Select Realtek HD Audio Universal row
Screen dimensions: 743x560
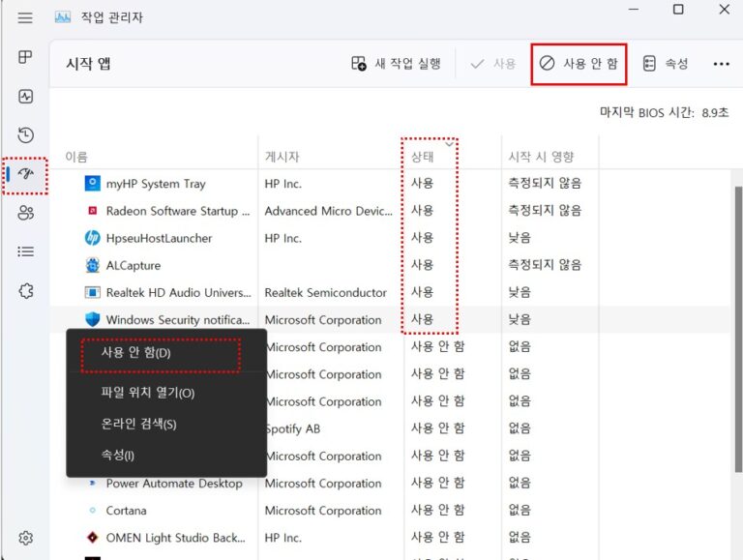pos(390,292)
